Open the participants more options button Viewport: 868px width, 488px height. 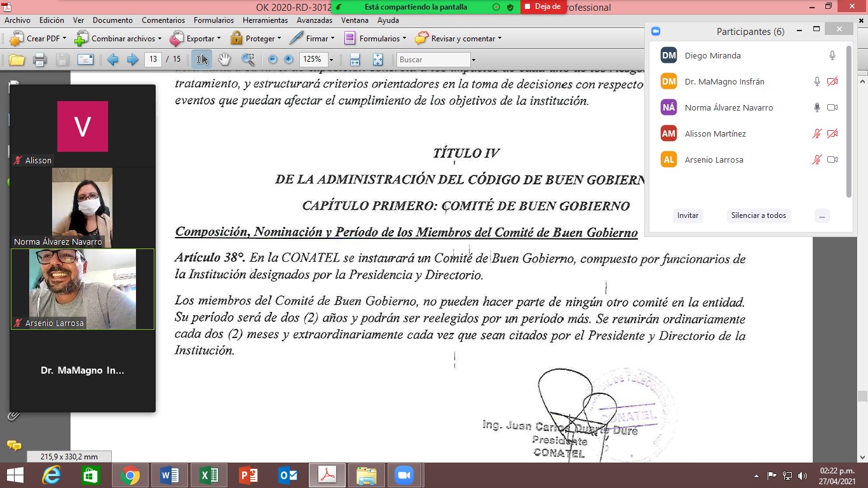pos(822,215)
